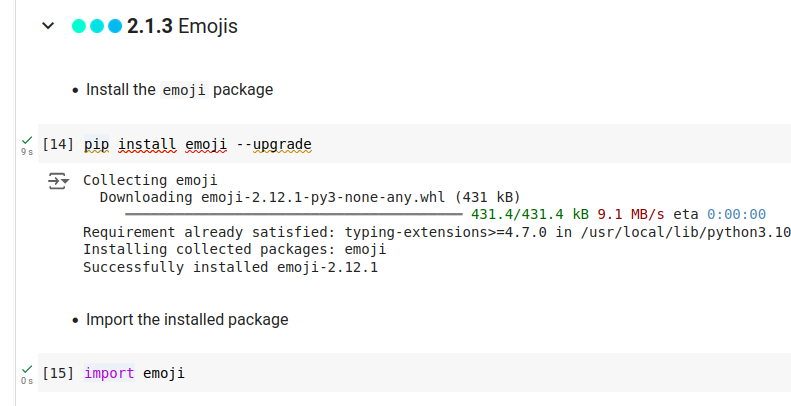
Task: Collapse the 2.1.3 Emojis section chevron
Action: click(48, 26)
